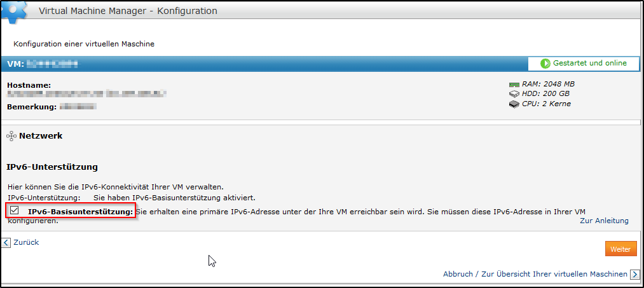This screenshot has height=288, width=644.
Task: Click the right arrow icon after Abbruch link
Action: point(634,275)
